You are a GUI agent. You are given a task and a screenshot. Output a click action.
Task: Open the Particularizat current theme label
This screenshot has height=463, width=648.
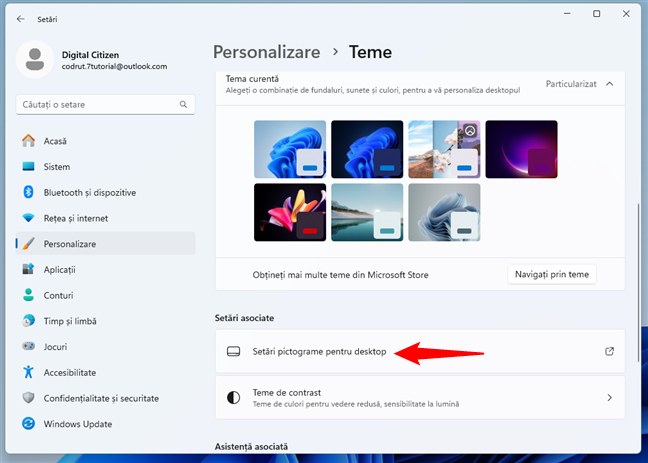tap(571, 84)
